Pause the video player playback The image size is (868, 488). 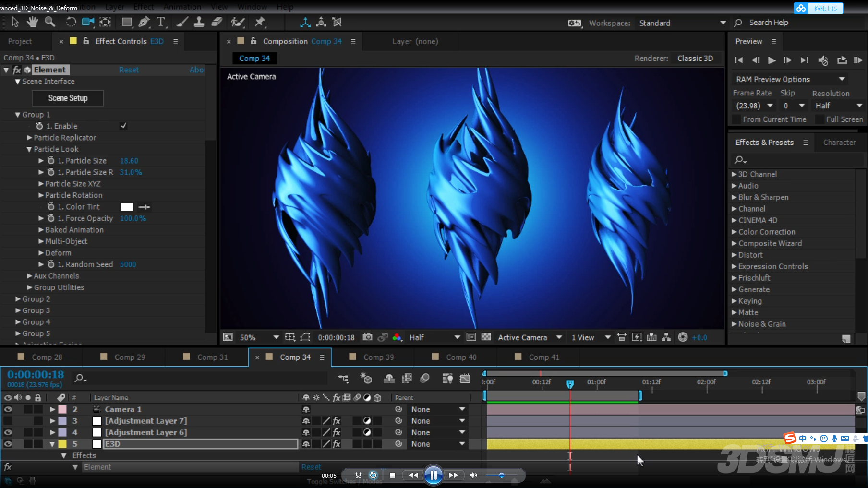433,475
